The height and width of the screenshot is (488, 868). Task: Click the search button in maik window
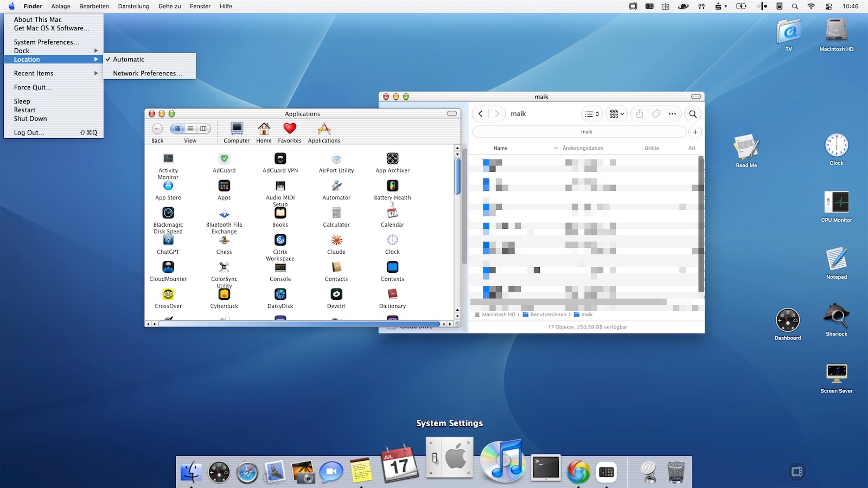pos(693,114)
